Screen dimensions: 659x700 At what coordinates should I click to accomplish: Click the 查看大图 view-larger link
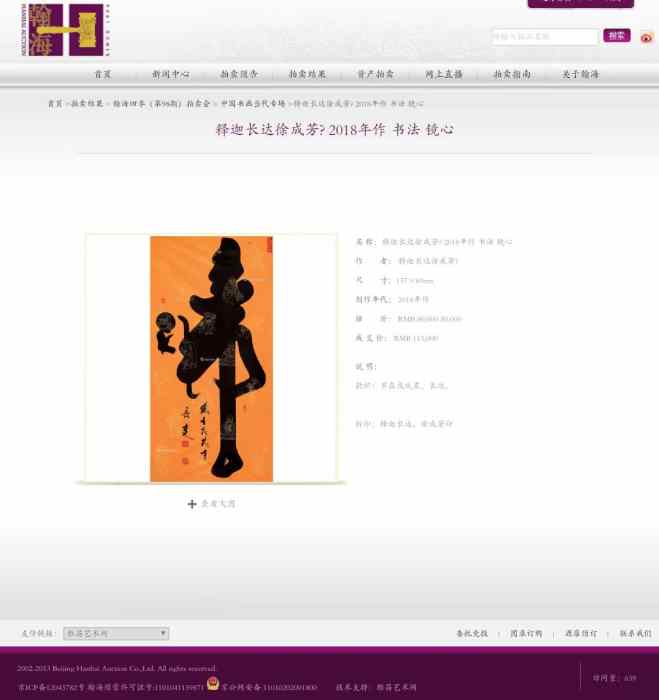coord(218,504)
